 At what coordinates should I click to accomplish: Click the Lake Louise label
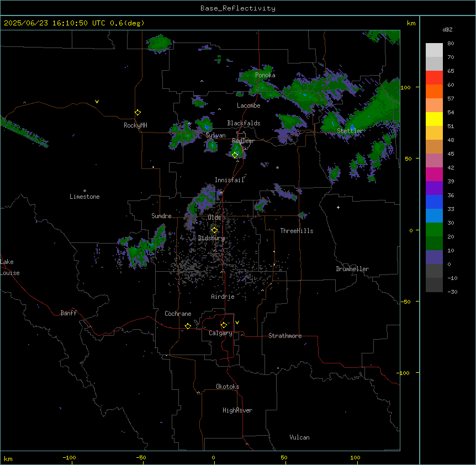tap(10, 267)
